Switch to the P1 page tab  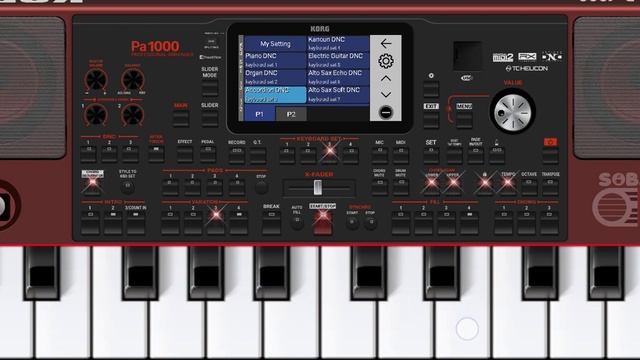click(259, 114)
